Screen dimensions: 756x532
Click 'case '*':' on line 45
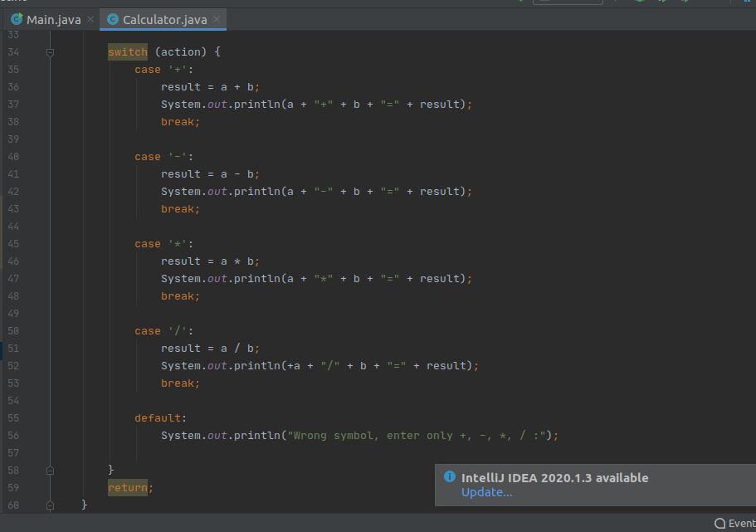tap(164, 244)
